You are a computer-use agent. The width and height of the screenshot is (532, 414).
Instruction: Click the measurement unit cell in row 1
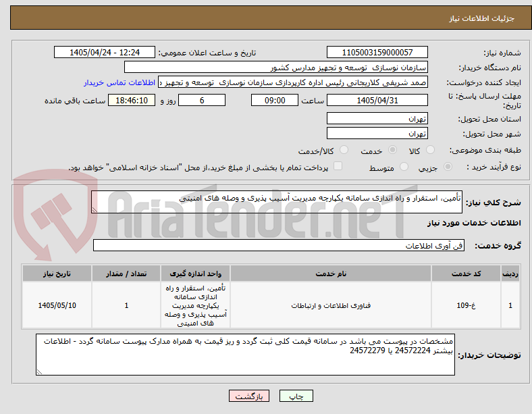(x=195, y=305)
